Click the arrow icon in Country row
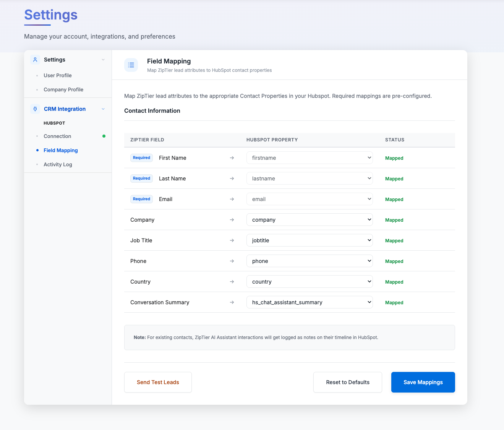The height and width of the screenshot is (430, 504). point(232,282)
